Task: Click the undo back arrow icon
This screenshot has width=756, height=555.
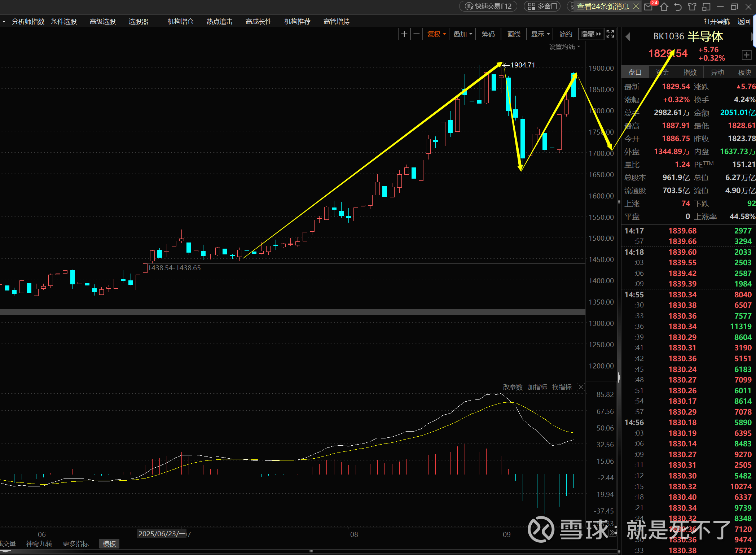Action: coord(678,6)
